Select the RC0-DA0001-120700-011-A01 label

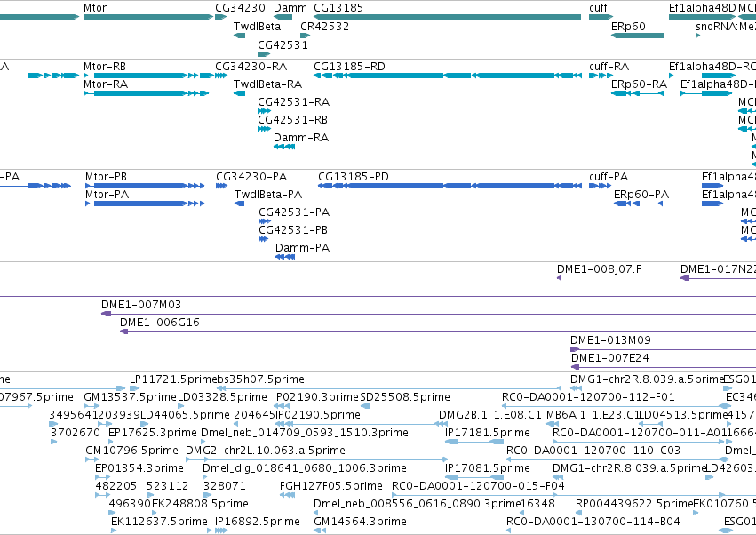[639, 433]
